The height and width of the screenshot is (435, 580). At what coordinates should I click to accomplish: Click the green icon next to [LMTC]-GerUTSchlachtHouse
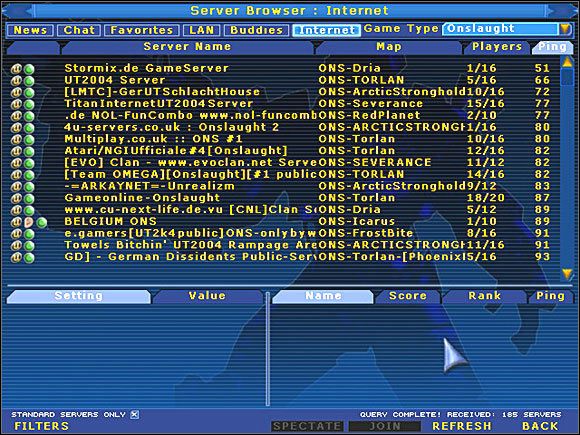pyautogui.click(x=29, y=92)
